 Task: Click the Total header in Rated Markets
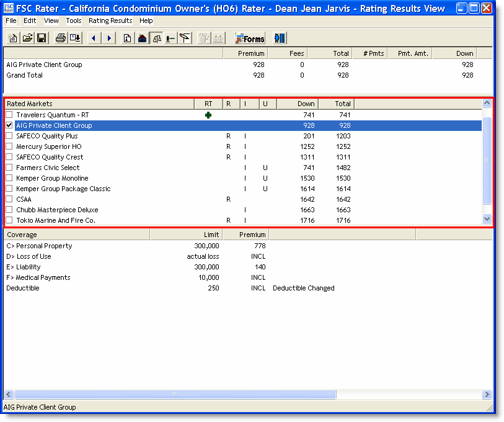click(x=337, y=104)
